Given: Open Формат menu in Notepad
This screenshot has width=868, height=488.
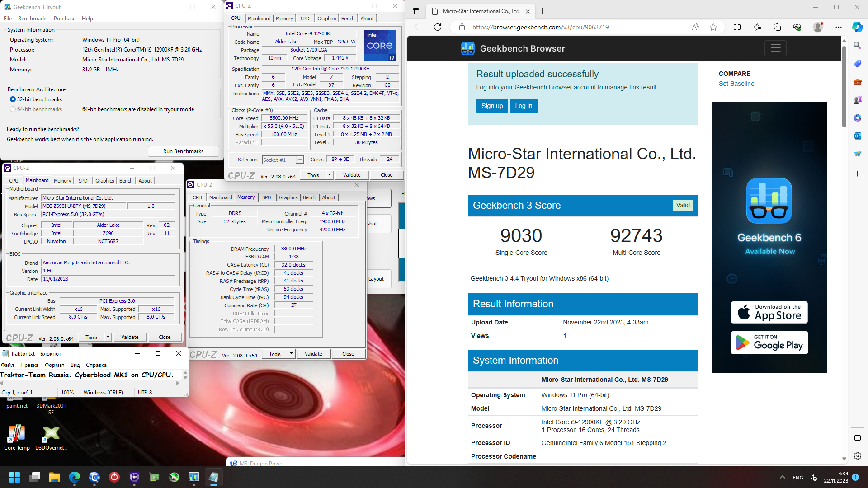Looking at the screenshot, I should [x=54, y=365].
